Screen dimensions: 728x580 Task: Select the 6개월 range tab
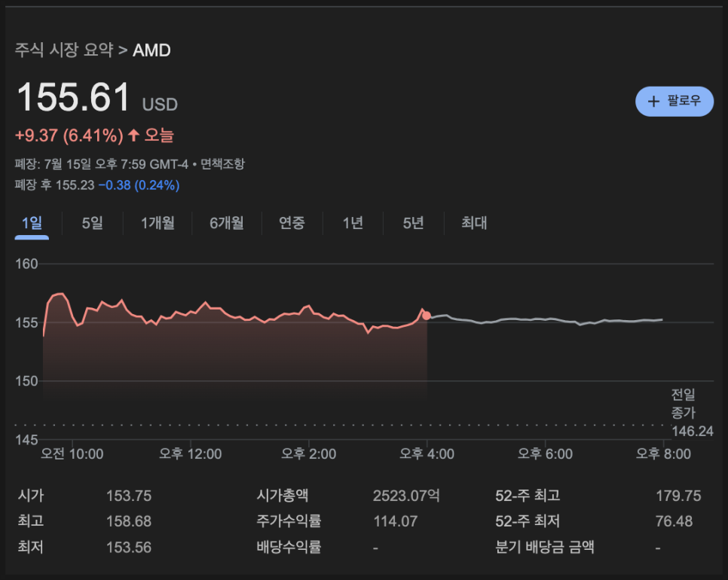pyautogui.click(x=227, y=223)
